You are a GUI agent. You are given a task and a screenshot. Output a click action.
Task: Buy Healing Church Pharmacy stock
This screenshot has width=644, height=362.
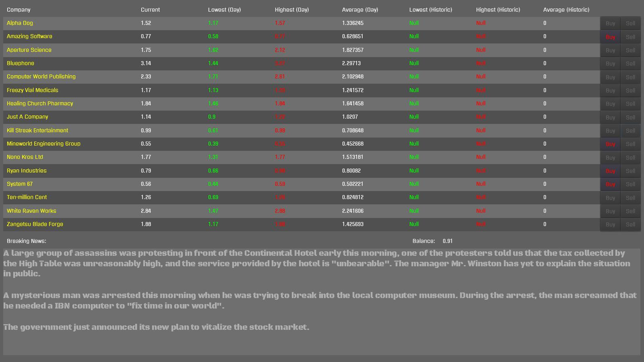610,104
